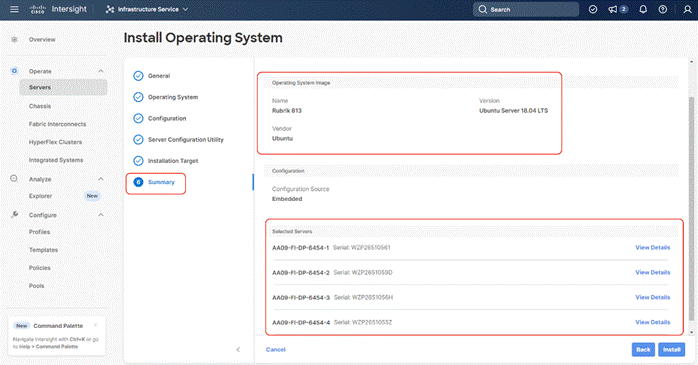Open Pools in sidebar
The height and width of the screenshot is (365, 698).
point(37,286)
